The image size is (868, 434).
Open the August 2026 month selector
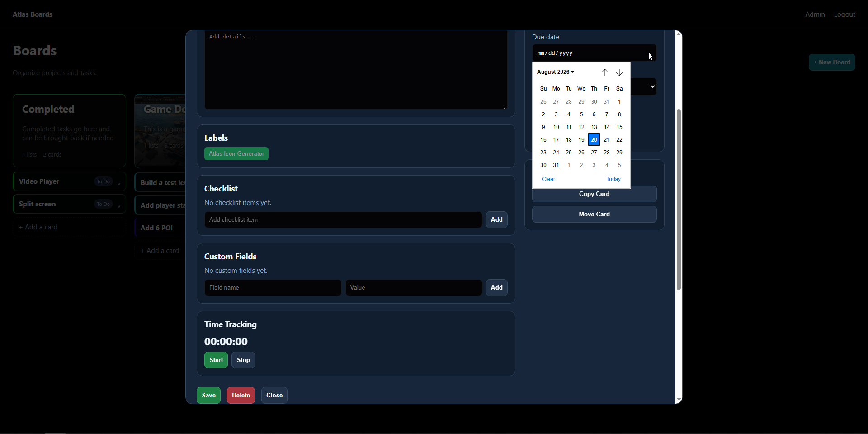coord(555,72)
